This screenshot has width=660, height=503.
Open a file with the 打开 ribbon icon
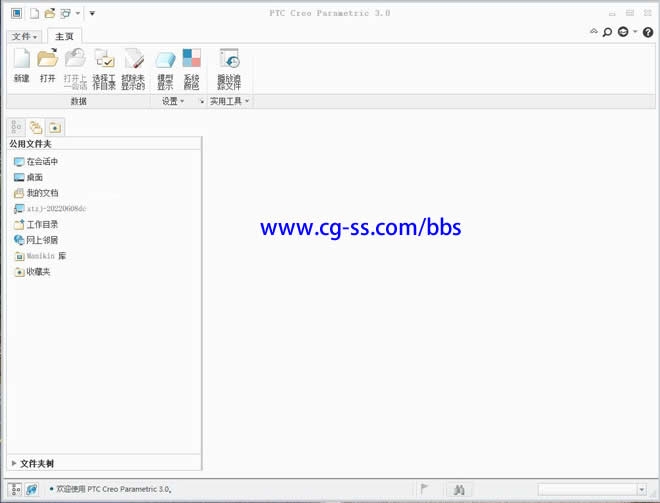47,67
